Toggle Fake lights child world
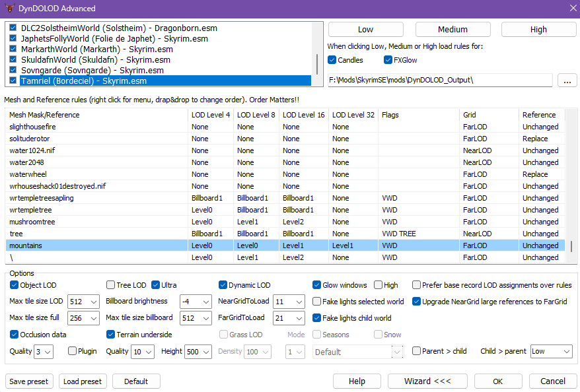580x392 pixels. pos(316,317)
